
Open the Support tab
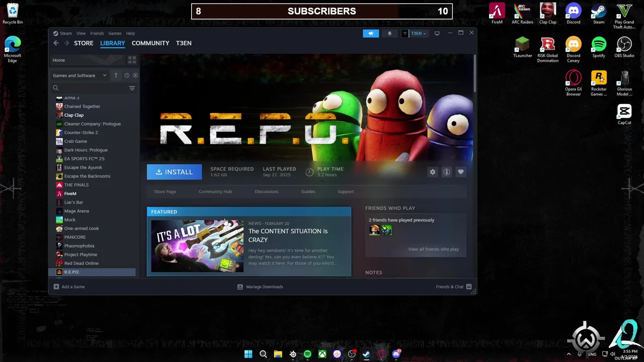(x=346, y=192)
